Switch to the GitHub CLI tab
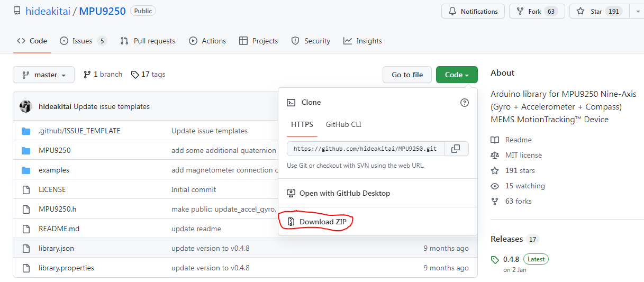This screenshot has height=282, width=644. pyautogui.click(x=343, y=125)
